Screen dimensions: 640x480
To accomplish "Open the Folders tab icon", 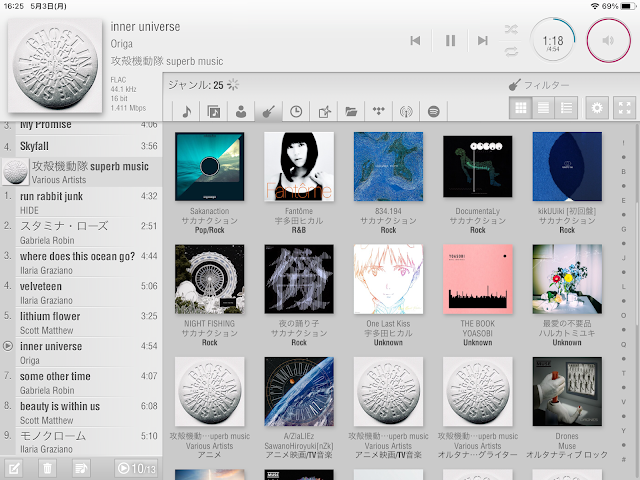I will tap(351, 111).
